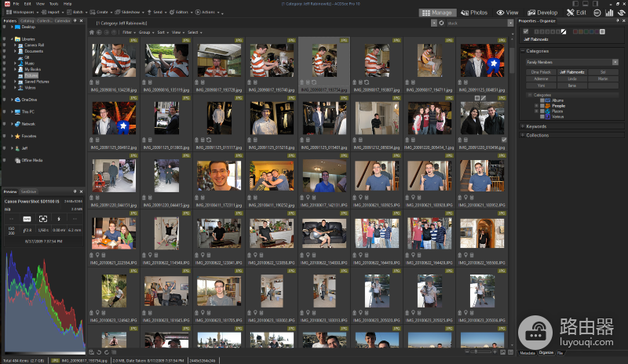Click the Jeff Rabinowitz category button
The image size is (628, 364).
572,72
